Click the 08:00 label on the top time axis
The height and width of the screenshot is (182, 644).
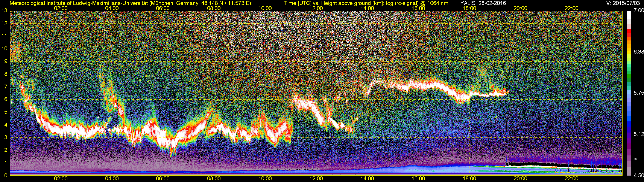[214, 8]
